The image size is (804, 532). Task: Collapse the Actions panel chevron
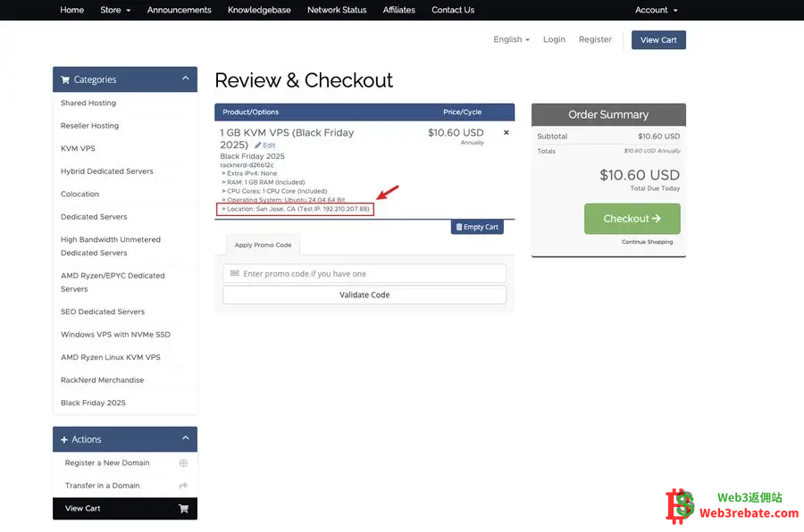coord(185,438)
